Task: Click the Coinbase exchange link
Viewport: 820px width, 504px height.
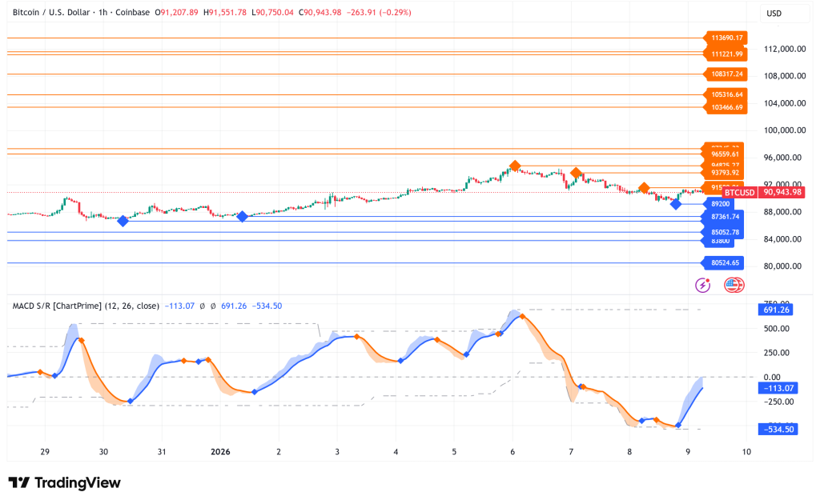Action: (x=130, y=12)
